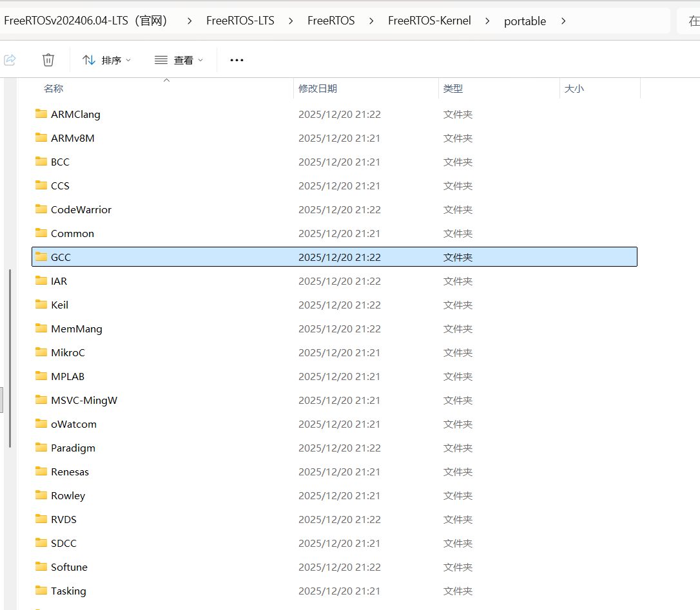This screenshot has height=610, width=700.
Task: Go to the FreeRTOS breadcrumb segment
Action: tap(331, 21)
